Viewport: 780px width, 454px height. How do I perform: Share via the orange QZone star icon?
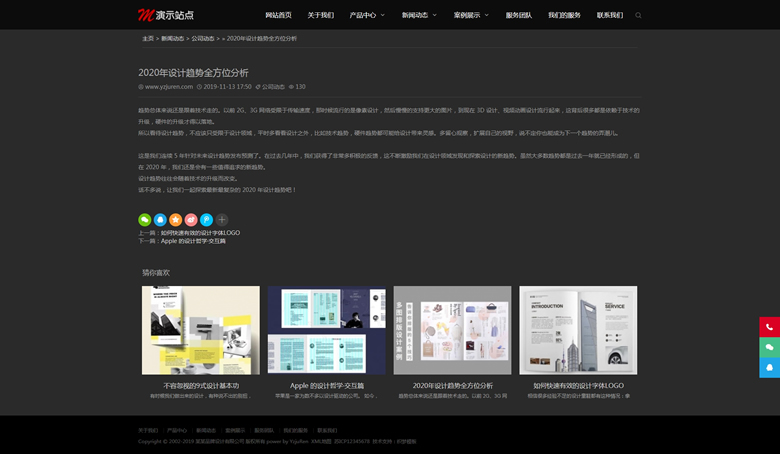pyautogui.click(x=175, y=220)
